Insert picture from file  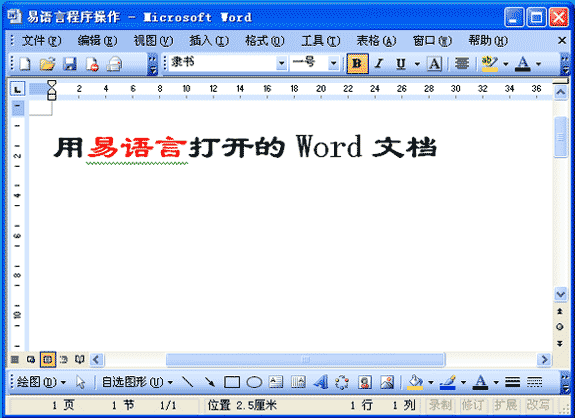point(387,382)
